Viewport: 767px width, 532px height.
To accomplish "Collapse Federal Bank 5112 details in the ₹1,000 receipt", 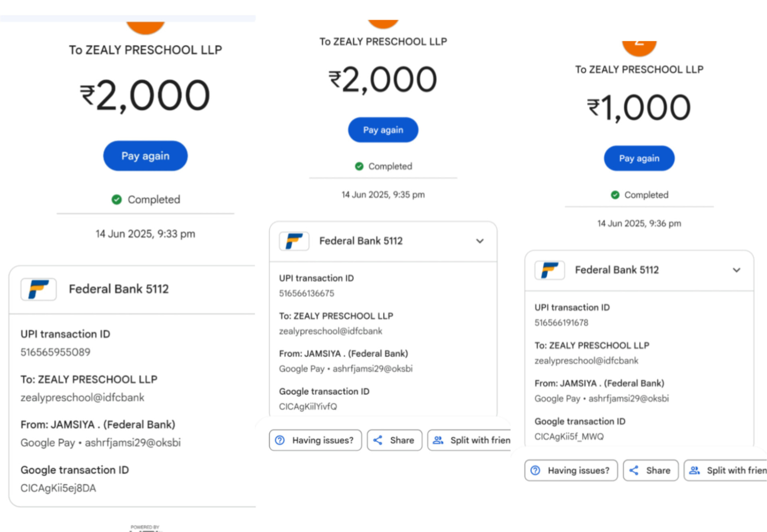I will pos(736,270).
